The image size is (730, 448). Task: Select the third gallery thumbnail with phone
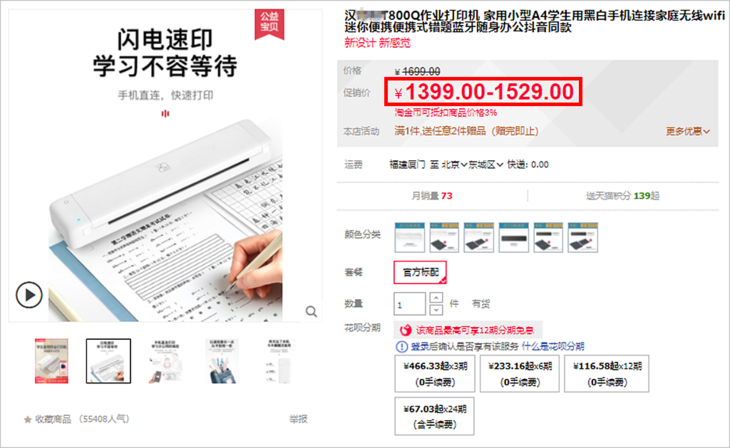pos(165,361)
